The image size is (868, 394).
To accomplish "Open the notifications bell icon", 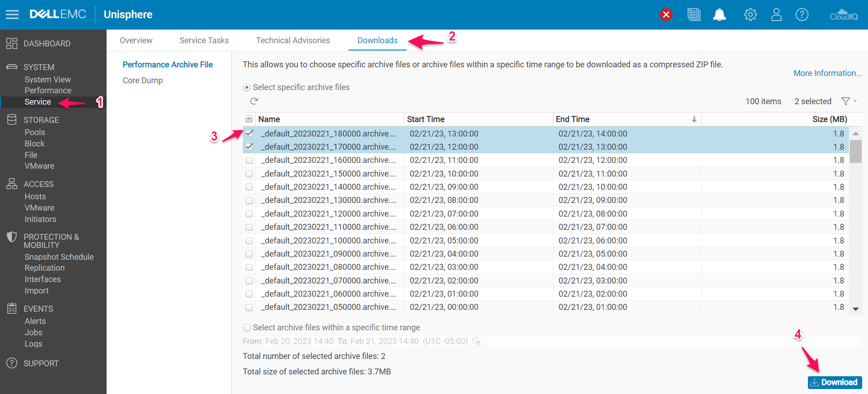I will pos(719,15).
